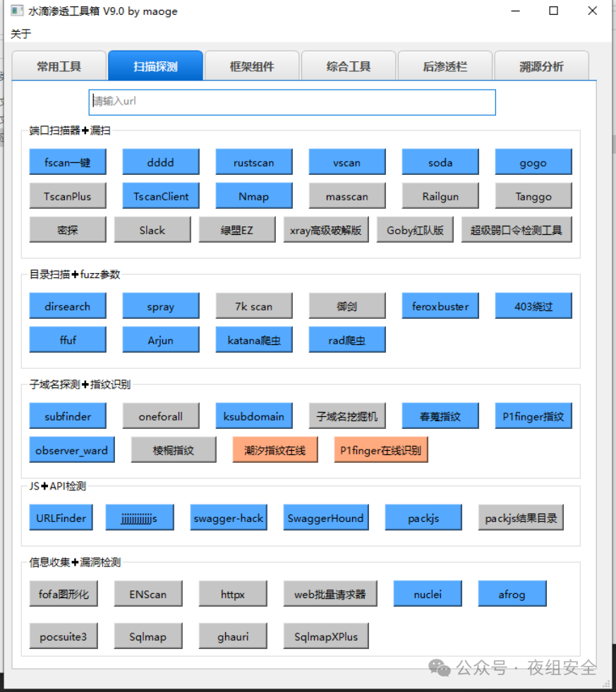Run SwaggerHound tool

(326, 517)
